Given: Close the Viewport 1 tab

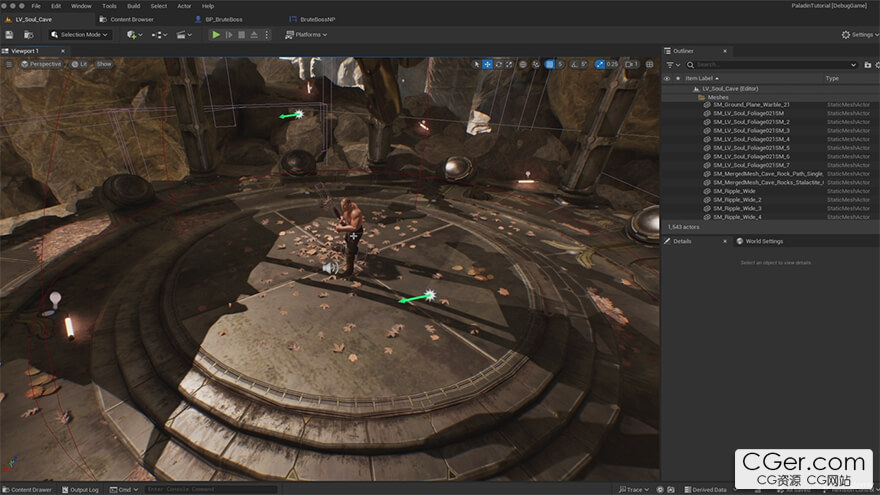Looking at the screenshot, I should (x=63, y=51).
